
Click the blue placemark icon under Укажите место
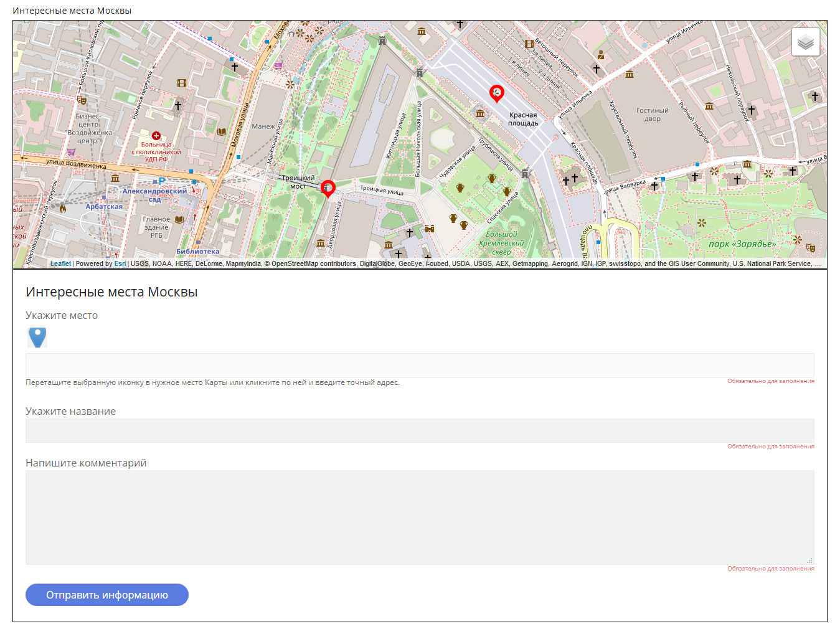(x=37, y=337)
